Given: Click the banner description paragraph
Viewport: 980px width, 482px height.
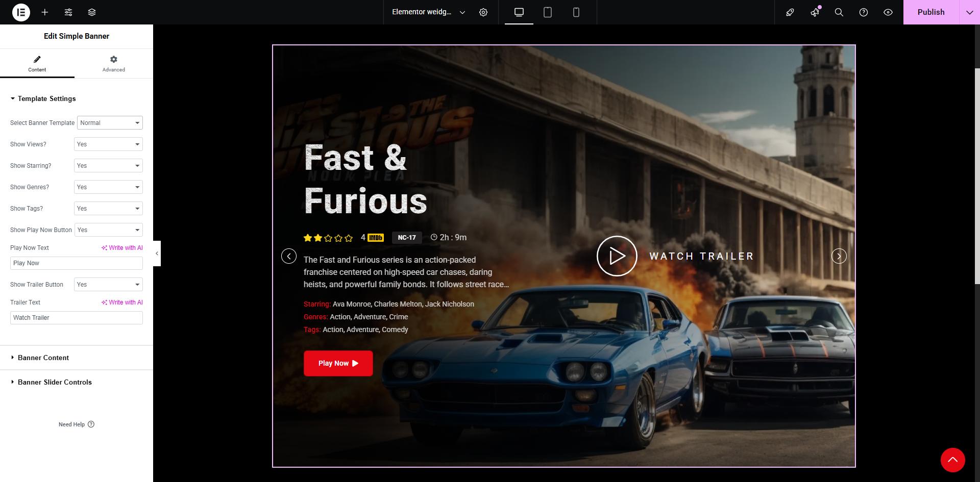Looking at the screenshot, I should 406,272.
